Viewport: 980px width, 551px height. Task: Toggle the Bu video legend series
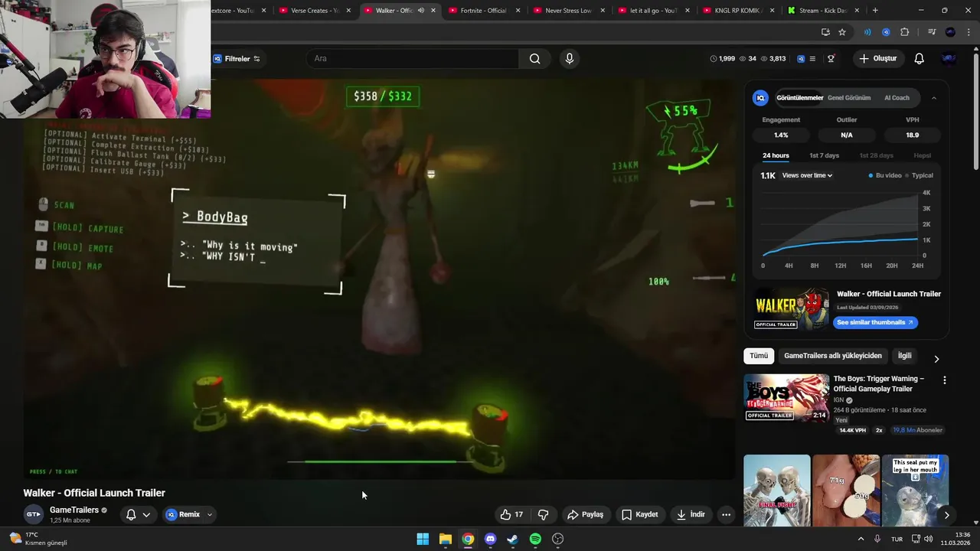click(x=885, y=175)
